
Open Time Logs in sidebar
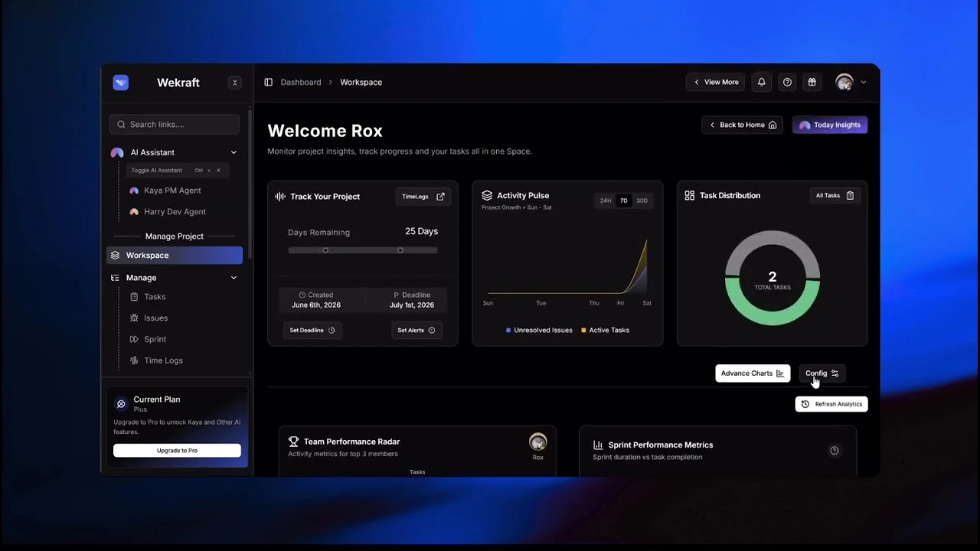point(163,360)
